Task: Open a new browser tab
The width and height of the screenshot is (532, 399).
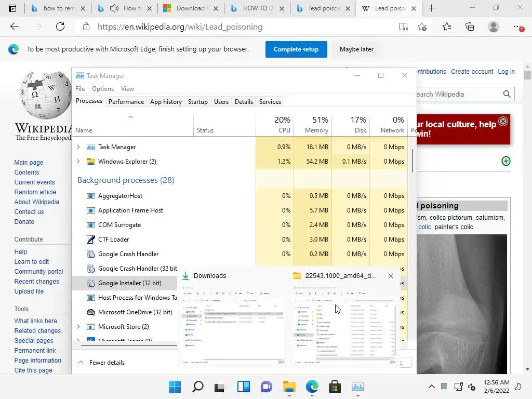Action: click(x=431, y=8)
